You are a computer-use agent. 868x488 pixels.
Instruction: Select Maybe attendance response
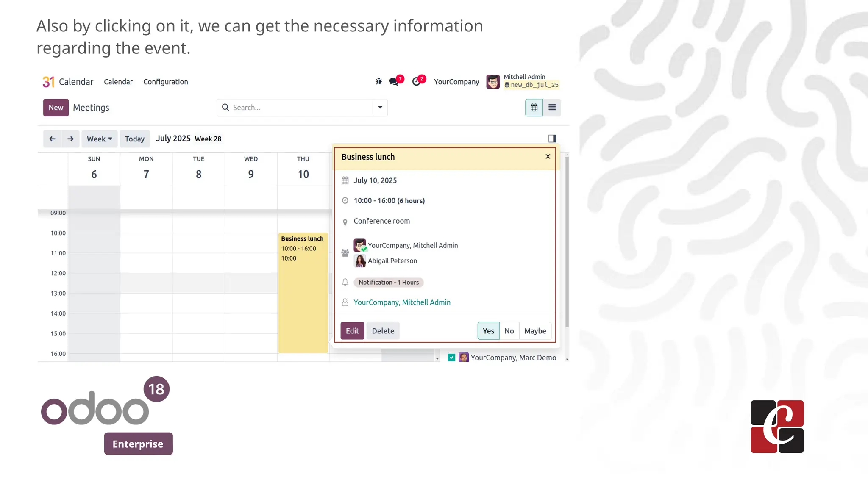click(x=535, y=331)
